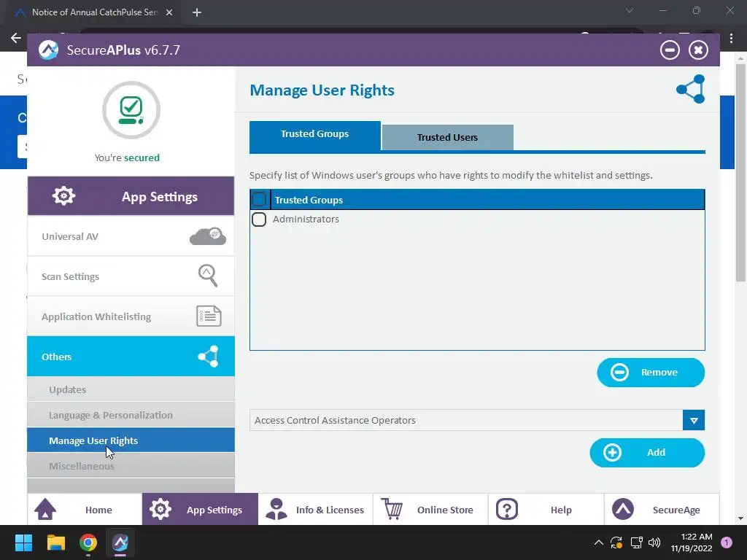Click the plus icon on the Add button
Screen dimensions: 747x560
(x=612, y=452)
